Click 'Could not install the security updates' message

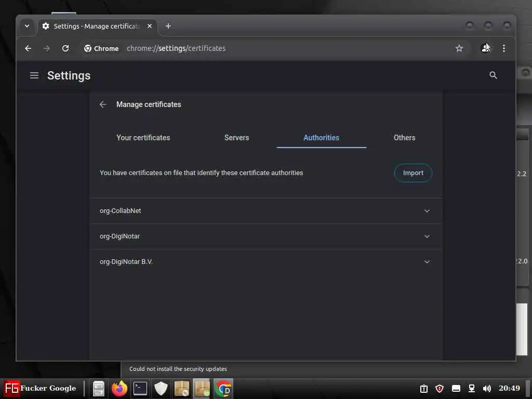coord(178,369)
